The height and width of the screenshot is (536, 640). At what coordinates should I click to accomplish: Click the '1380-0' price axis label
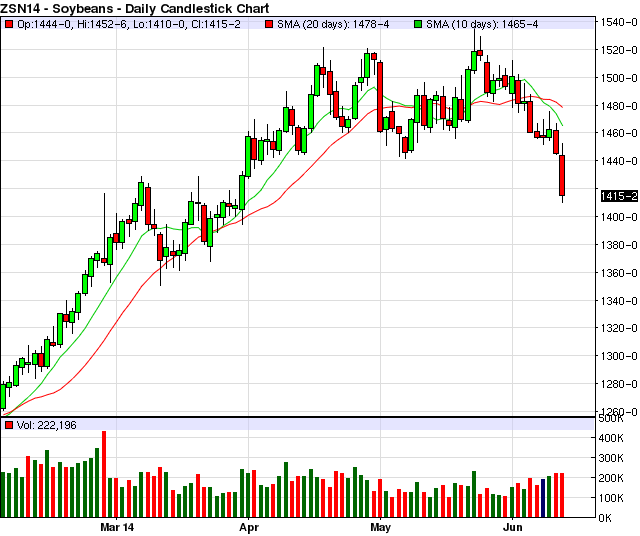[619, 245]
